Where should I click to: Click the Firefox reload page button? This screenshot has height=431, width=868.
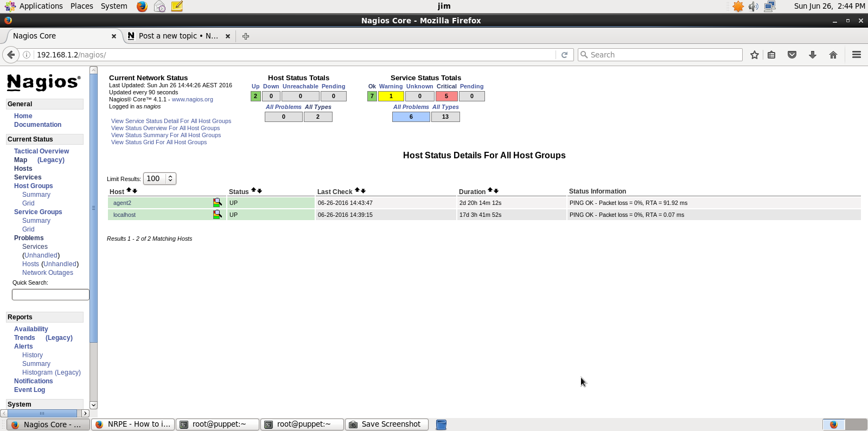(564, 55)
